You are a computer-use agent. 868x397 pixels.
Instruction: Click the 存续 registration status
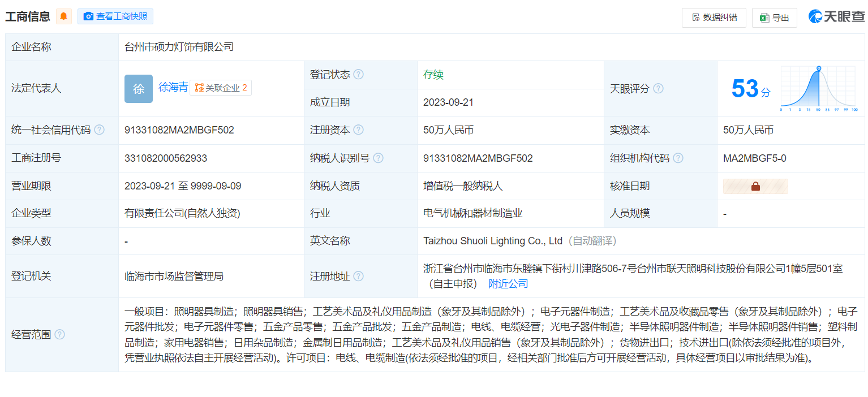click(433, 75)
